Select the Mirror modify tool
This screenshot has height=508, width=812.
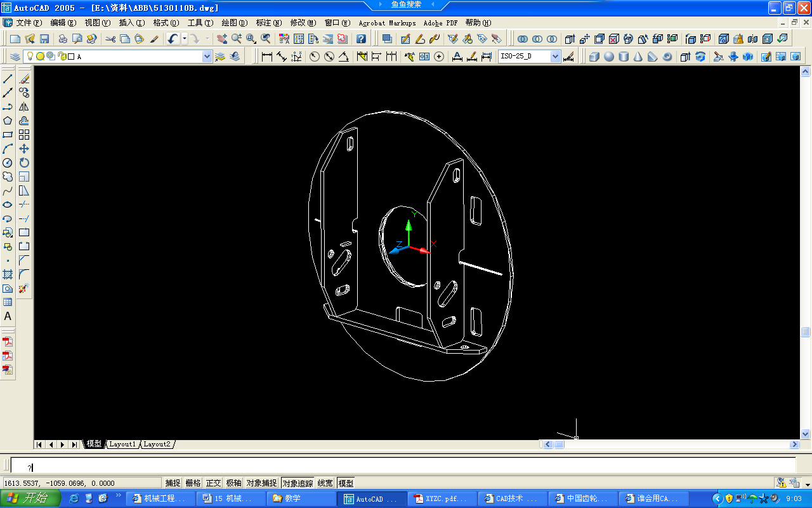click(24, 107)
